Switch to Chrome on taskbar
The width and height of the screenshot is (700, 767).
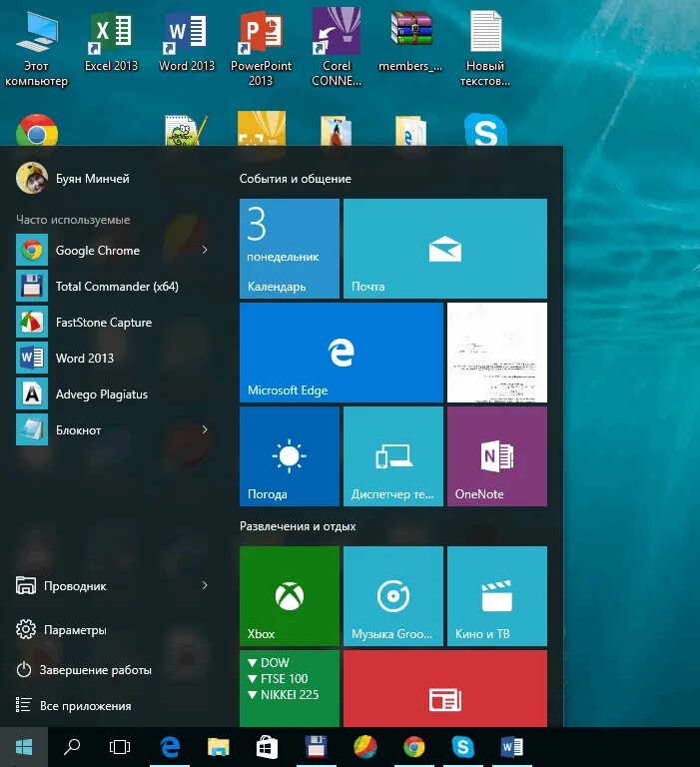click(x=413, y=746)
